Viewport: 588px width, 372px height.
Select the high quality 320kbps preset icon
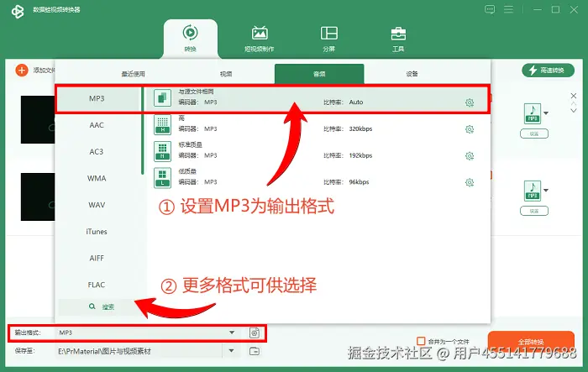pyautogui.click(x=162, y=124)
